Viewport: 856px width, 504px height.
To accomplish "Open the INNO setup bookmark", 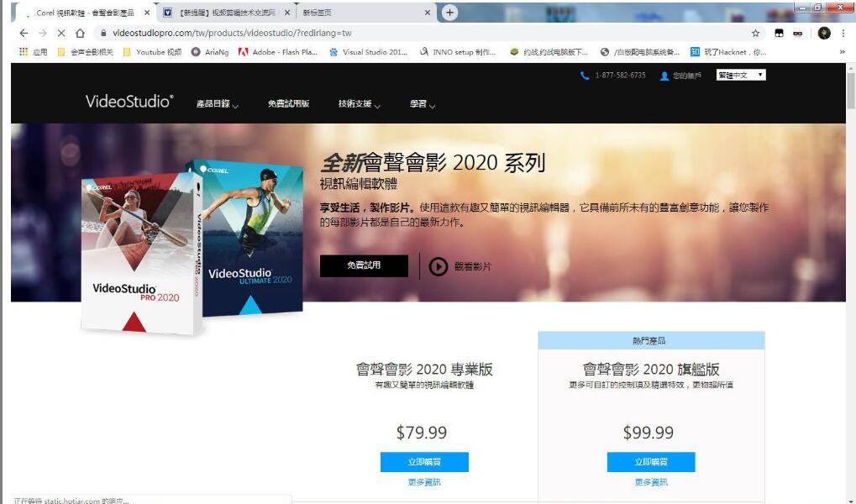I will click(458, 52).
